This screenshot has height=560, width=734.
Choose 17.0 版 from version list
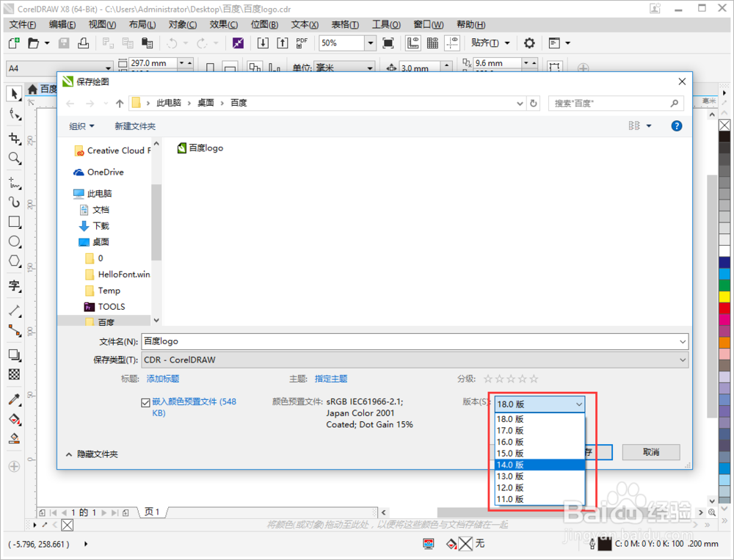pyautogui.click(x=539, y=430)
